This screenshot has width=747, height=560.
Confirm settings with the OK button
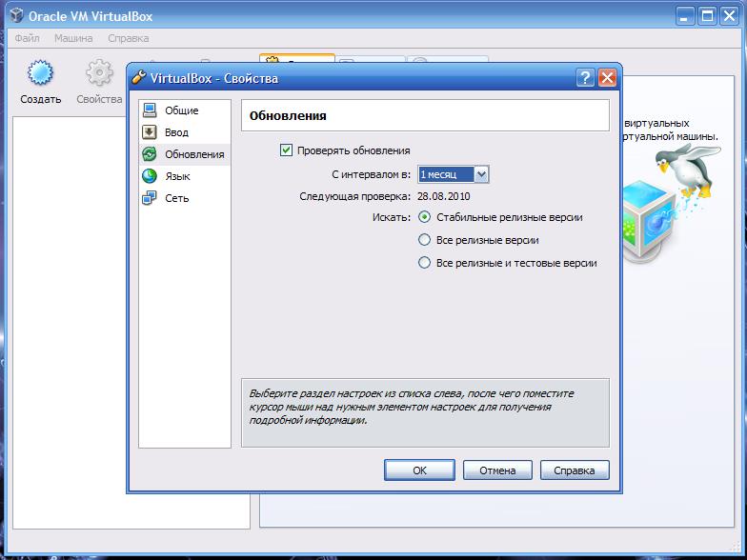coord(419,470)
